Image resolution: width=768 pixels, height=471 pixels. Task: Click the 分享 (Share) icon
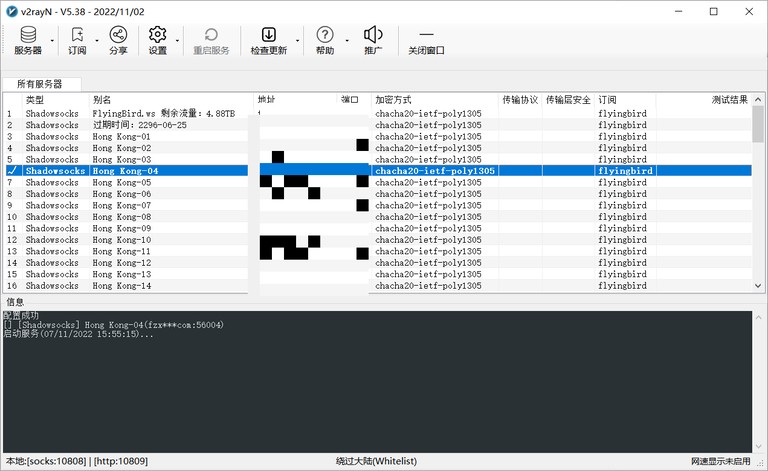tap(118, 40)
